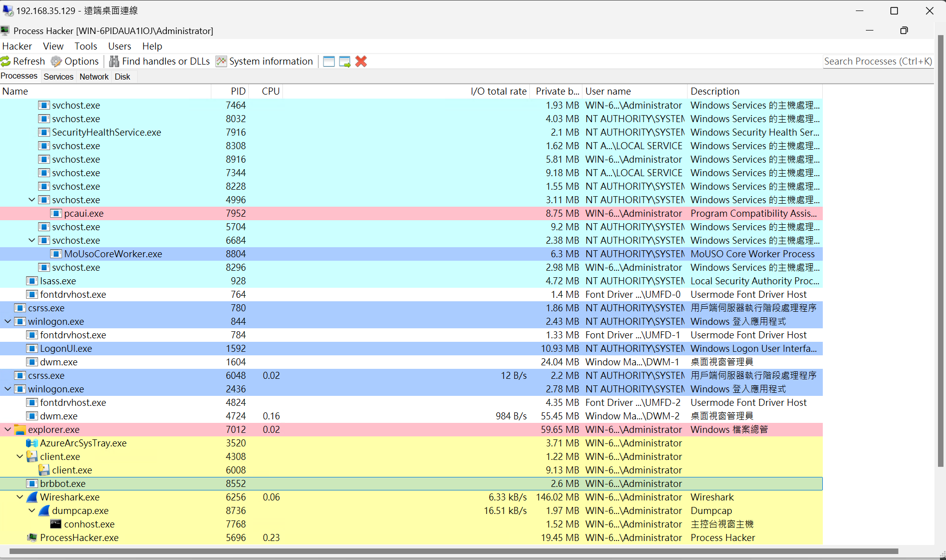
Task: Switch to the Network tab
Action: click(x=94, y=77)
